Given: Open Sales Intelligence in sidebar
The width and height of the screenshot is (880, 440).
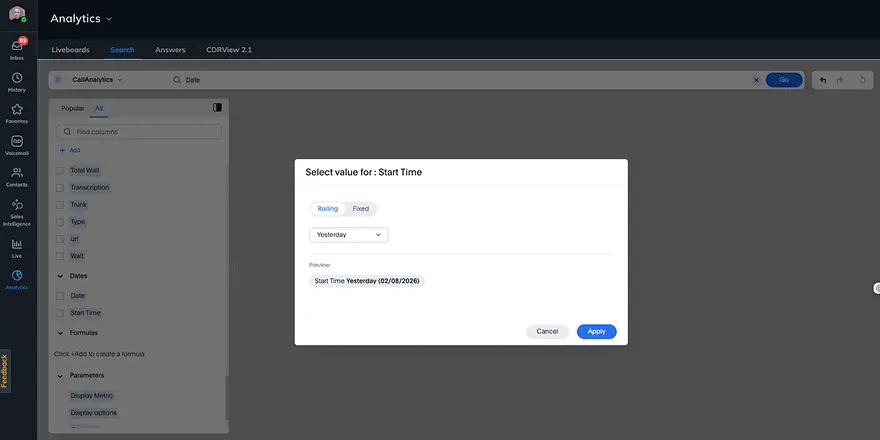Looking at the screenshot, I should (17, 210).
